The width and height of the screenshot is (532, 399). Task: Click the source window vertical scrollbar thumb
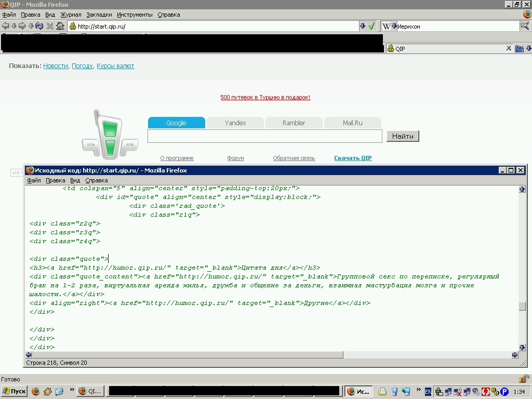click(522, 305)
